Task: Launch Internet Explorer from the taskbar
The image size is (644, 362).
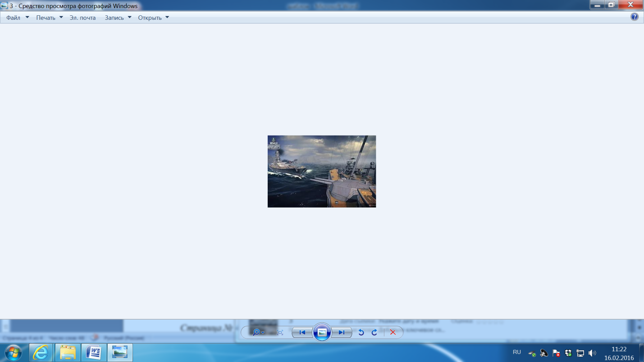Action: tap(41, 352)
